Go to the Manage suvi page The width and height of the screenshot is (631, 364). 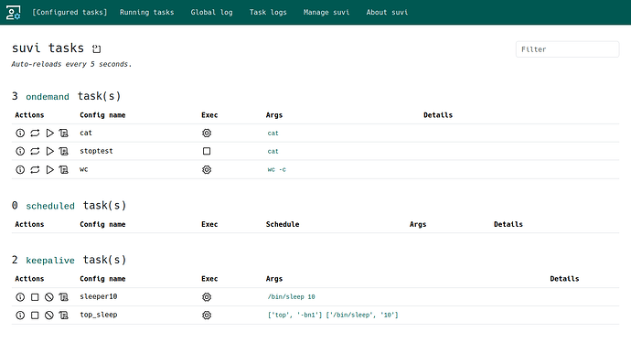click(x=326, y=12)
